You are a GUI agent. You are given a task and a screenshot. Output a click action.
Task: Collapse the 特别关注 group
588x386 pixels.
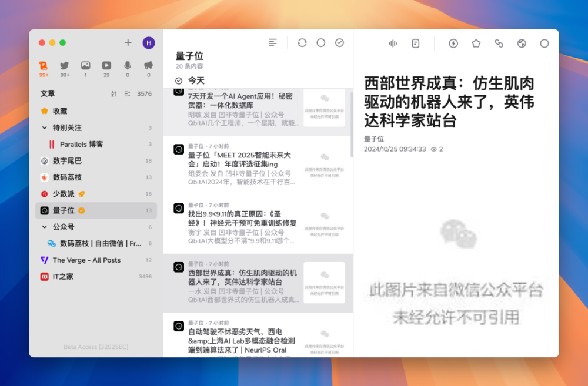pyautogui.click(x=44, y=128)
